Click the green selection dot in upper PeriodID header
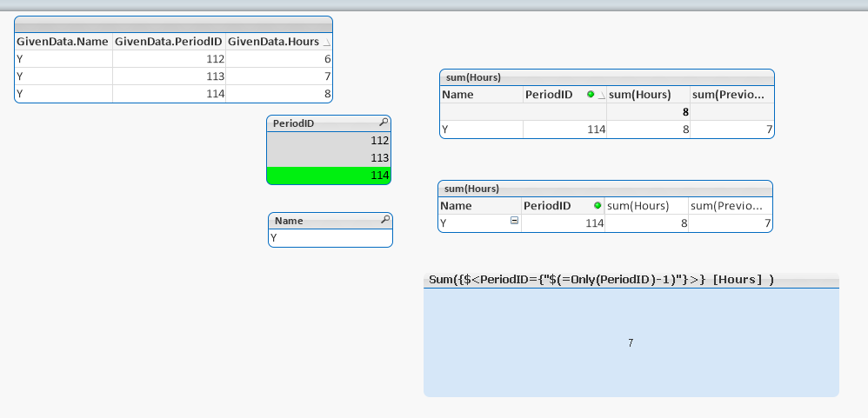 (591, 95)
